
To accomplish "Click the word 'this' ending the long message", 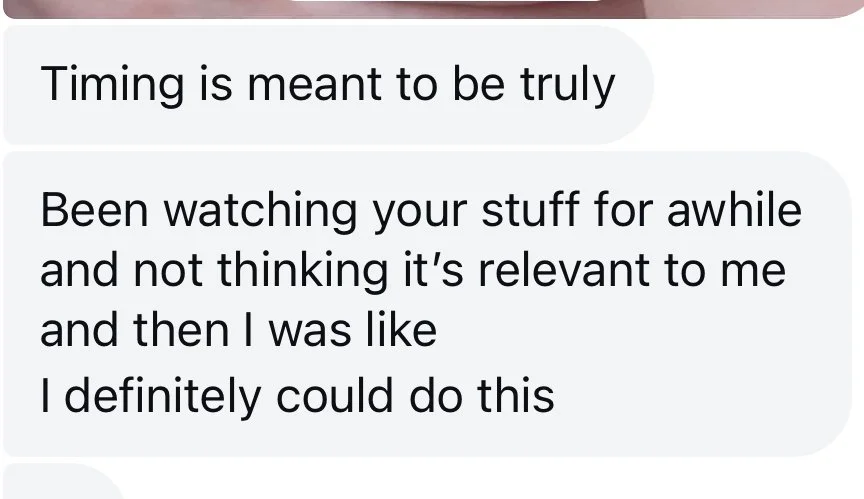I will (516, 395).
